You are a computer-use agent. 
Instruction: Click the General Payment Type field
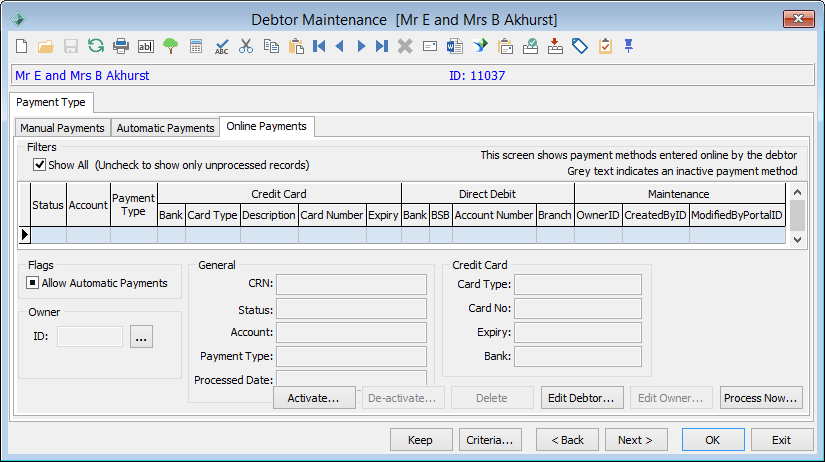351,356
